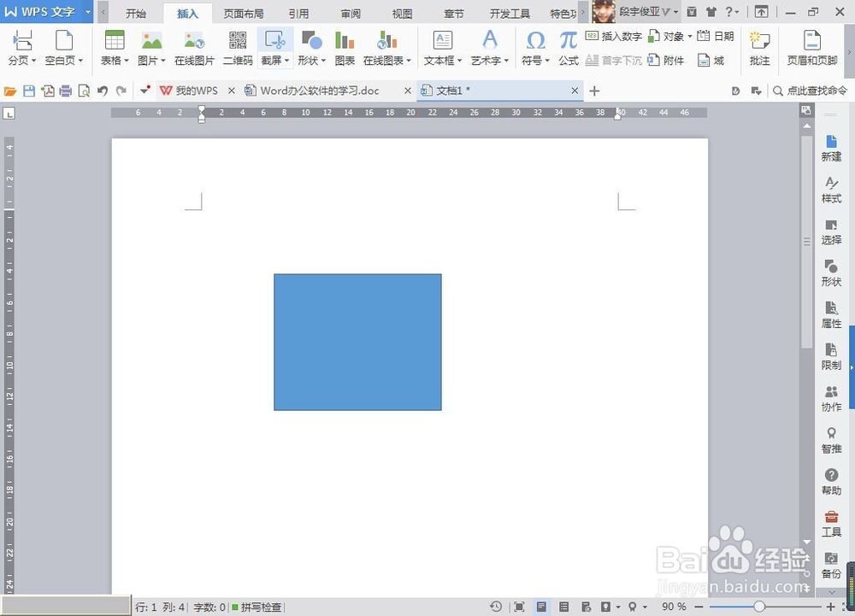The width and height of the screenshot is (855, 616).
Task: Expand the 符号 symbol dropdown arrow
Action: pyautogui.click(x=547, y=61)
